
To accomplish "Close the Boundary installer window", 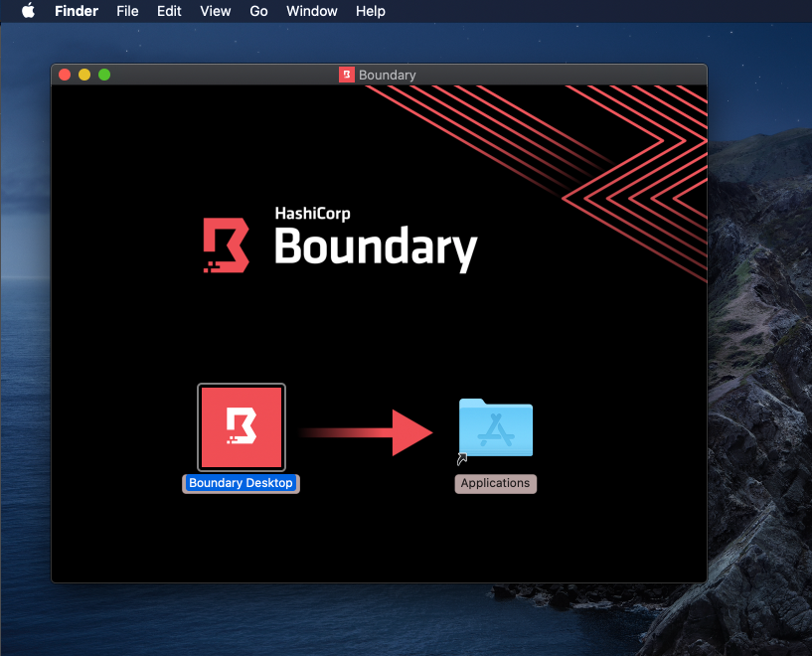I will 65,75.
